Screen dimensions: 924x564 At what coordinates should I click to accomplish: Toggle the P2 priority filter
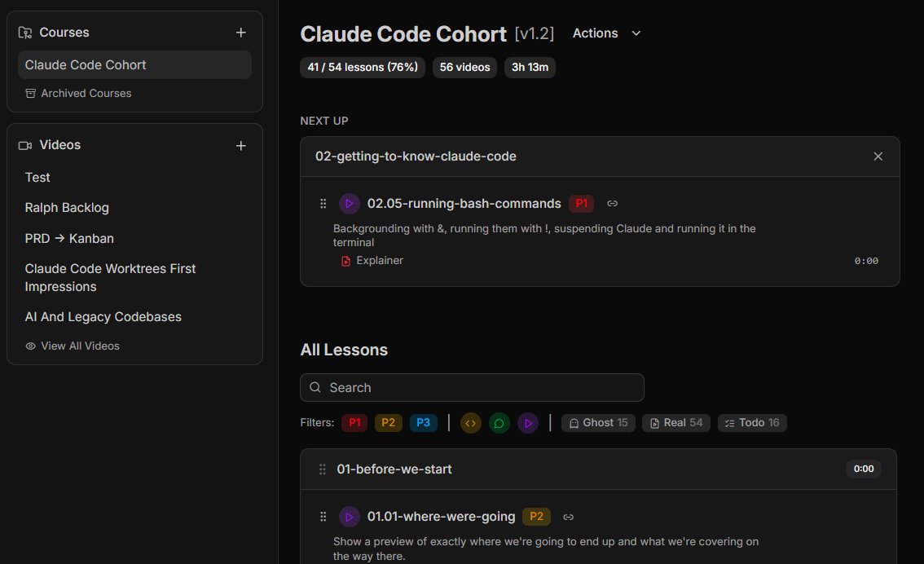(x=388, y=422)
